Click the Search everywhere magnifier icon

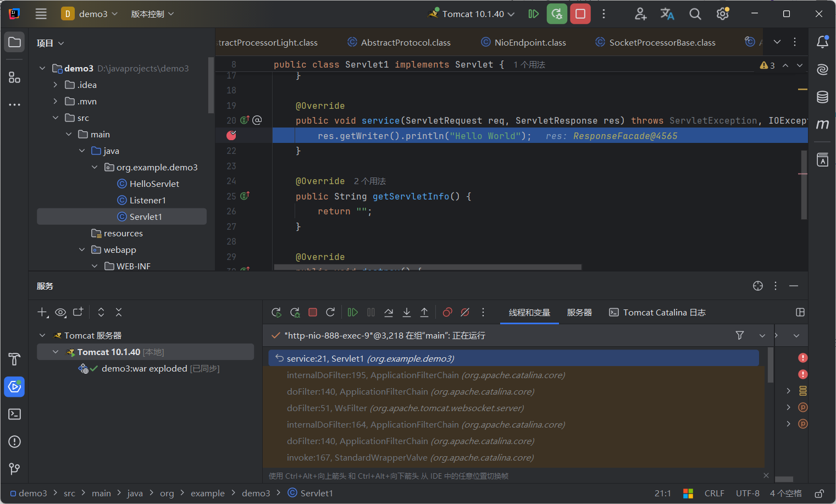click(695, 14)
